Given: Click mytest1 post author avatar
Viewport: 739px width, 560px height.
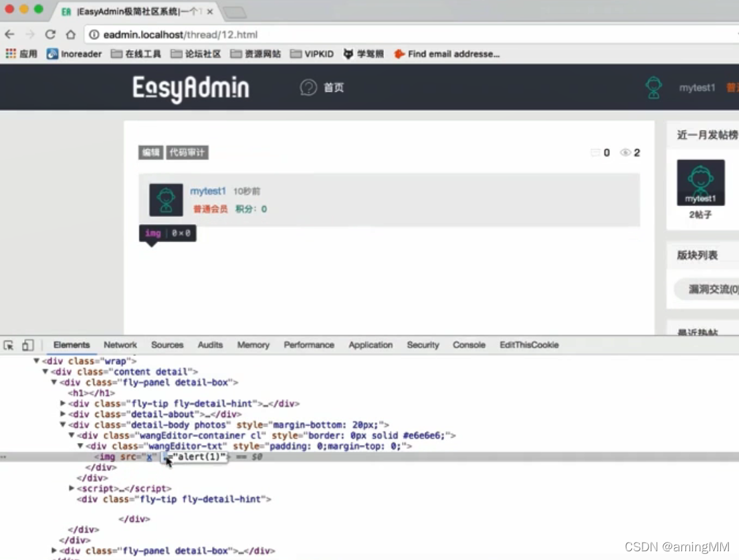Looking at the screenshot, I should click(166, 200).
